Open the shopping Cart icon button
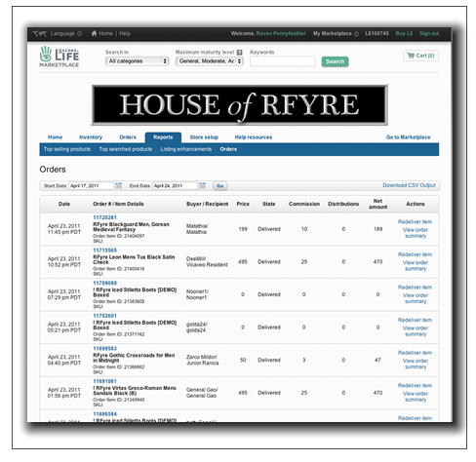Viewport: 476px width, 462px height. [420, 56]
